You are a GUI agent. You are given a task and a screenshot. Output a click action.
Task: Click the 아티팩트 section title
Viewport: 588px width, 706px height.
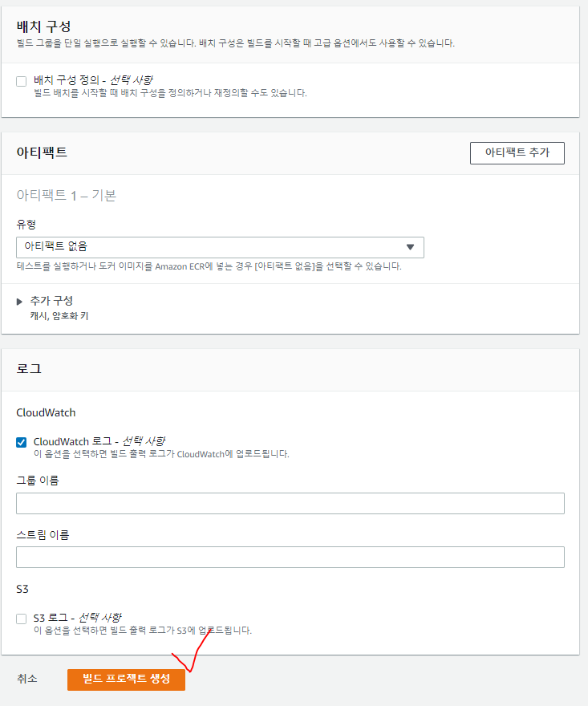click(42, 152)
